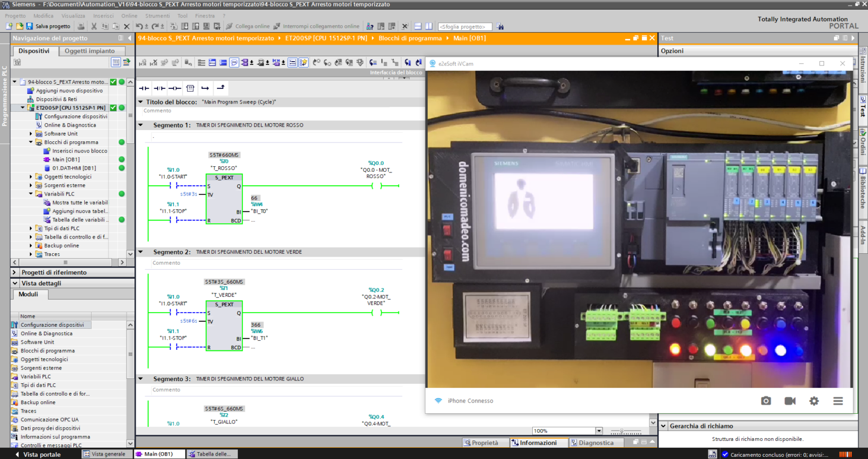
Task: Expand the Software Unit folder
Action: (x=32, y=134)
